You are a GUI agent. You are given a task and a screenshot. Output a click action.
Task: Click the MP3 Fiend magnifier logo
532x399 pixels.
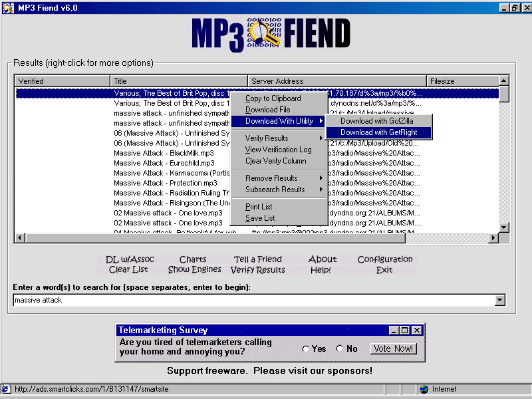click(x=264, y=33)
